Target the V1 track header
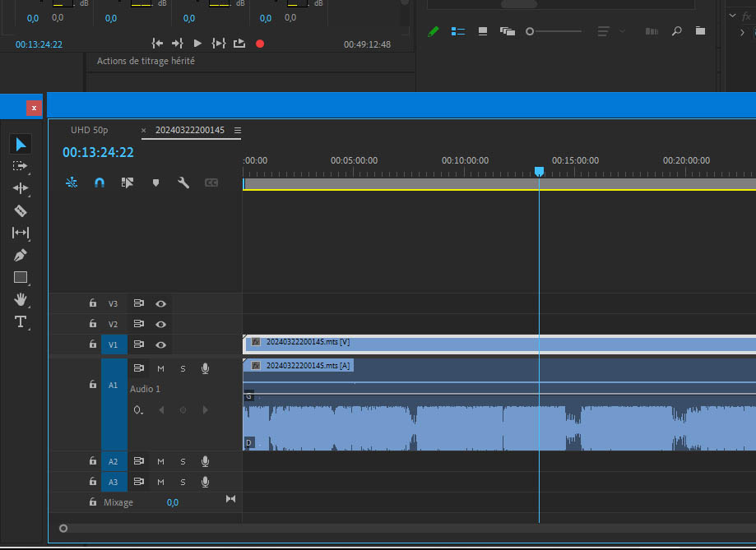 [114, 344]
